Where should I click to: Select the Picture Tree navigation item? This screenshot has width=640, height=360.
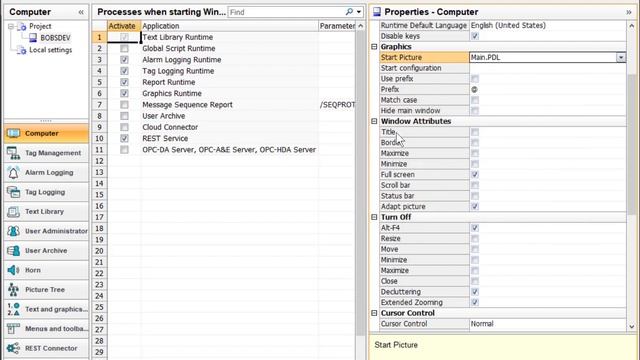point(46,289)
